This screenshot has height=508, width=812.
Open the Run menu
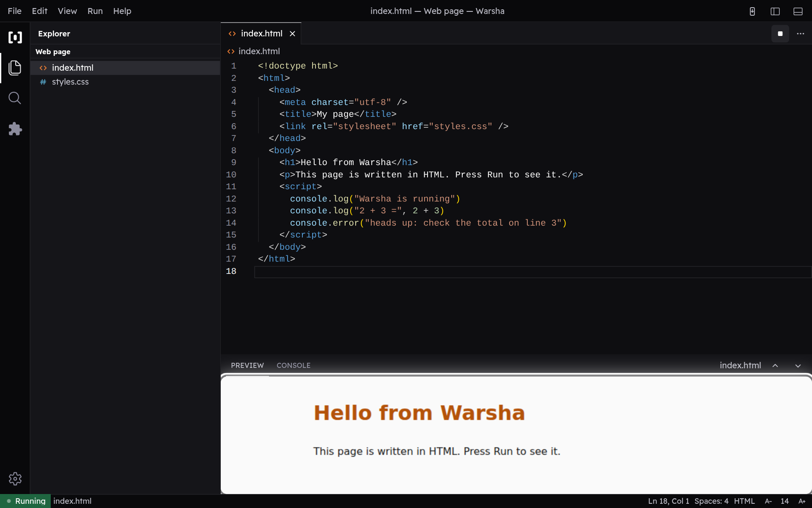click(x=95, y=11)
